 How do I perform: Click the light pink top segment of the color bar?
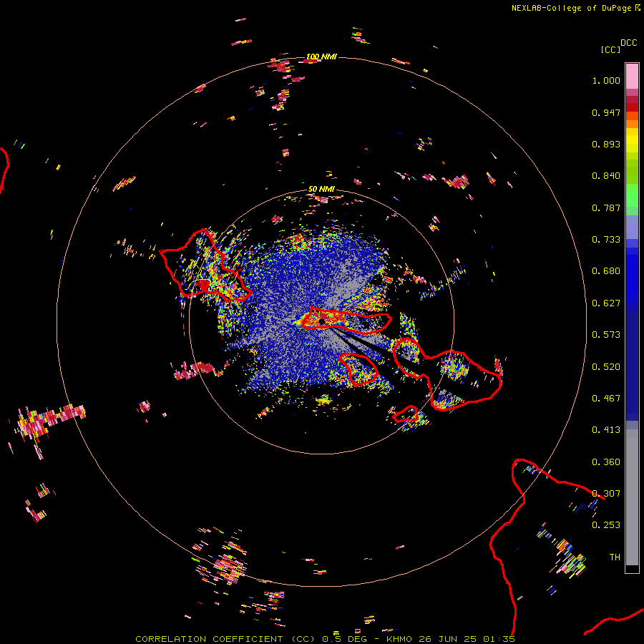632,76
